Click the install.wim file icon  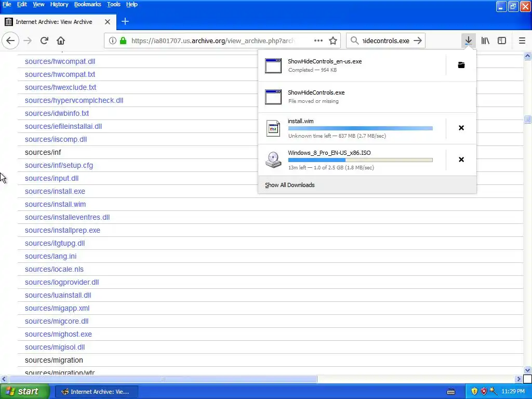pos(273,128)
